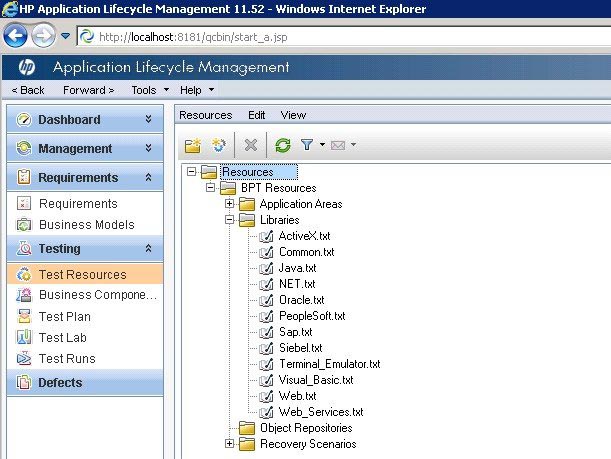This screenshot has width=611, height=459.
Task: Select the Resources root folder
Action: click(x=259, y=172)
